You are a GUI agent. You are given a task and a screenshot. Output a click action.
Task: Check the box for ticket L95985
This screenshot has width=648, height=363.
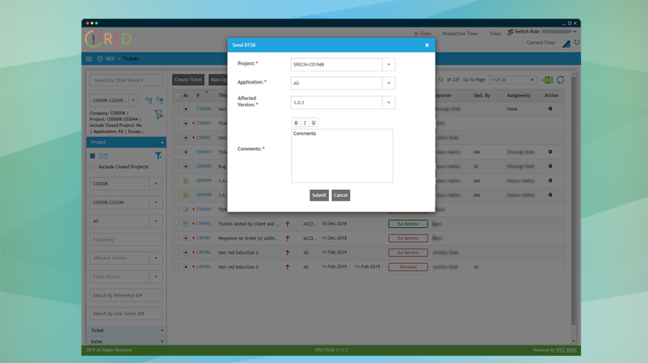pos(177,267)
